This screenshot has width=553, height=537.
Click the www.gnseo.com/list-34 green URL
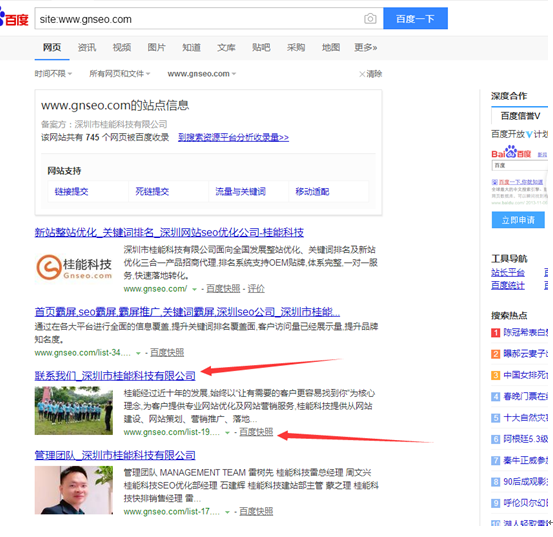pyautogui.click(x=83, y=353)
